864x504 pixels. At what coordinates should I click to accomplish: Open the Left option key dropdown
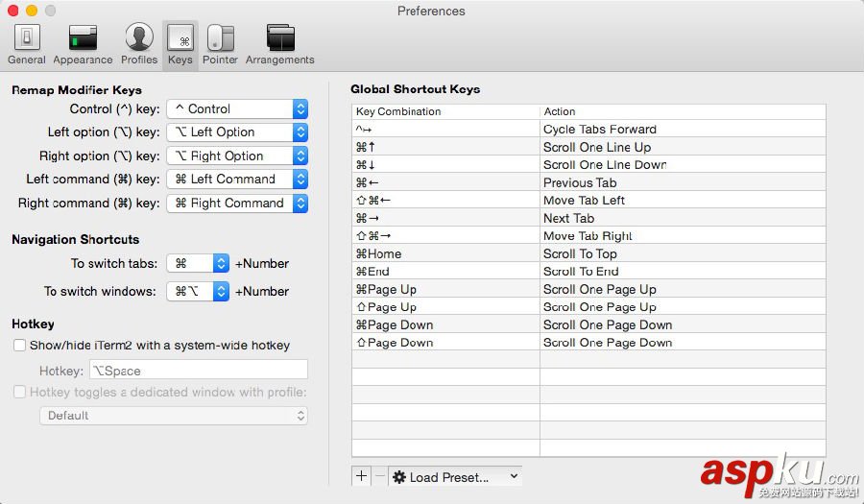coord(237,132)
